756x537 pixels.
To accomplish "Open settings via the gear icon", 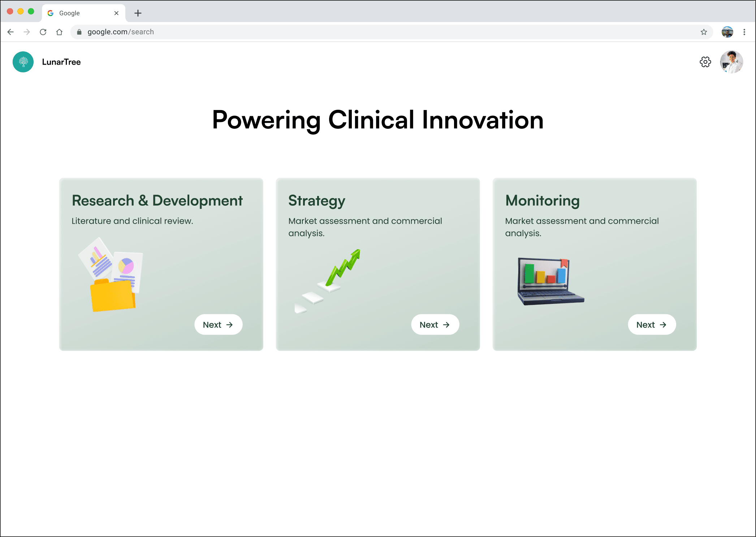I will coord(705,62).
